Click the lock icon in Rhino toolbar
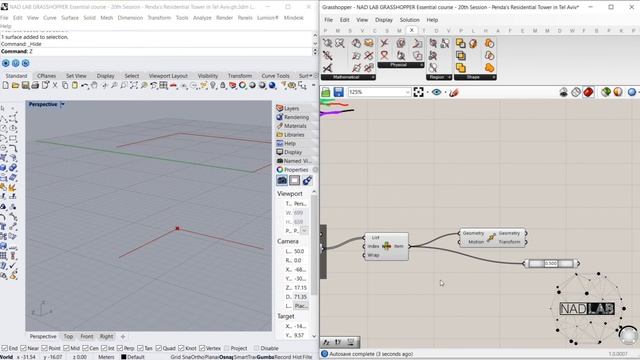Viewport: 640px width, 360px height. click(x=223, y=85)
